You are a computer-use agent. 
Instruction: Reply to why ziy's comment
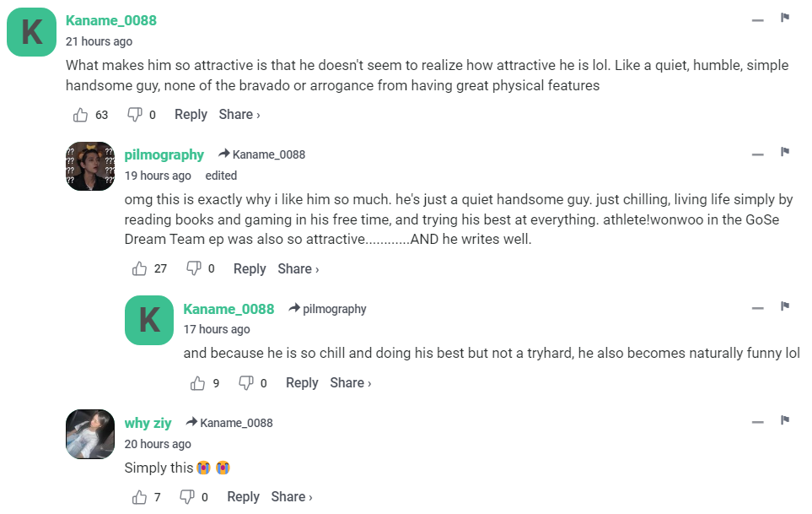click(243, 498)
